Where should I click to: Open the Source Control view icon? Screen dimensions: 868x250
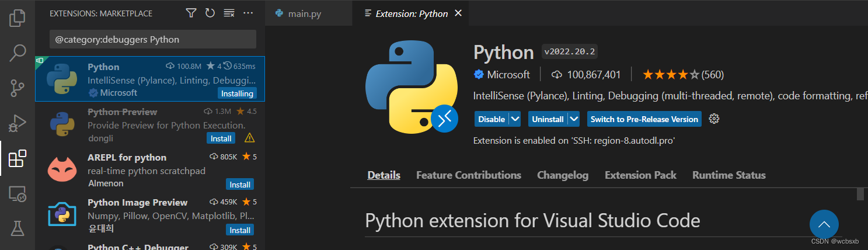click(18, 89)
